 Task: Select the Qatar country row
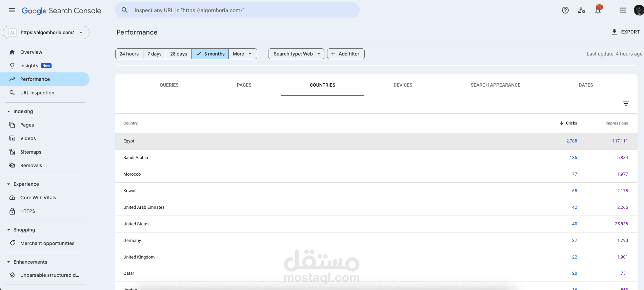point(376,273)
